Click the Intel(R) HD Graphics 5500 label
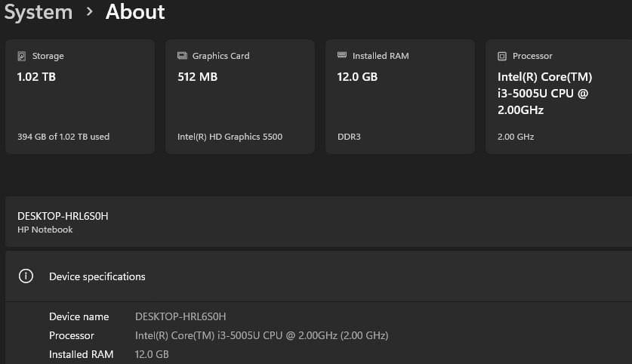632x364 pixels. [x=230, y=137]
